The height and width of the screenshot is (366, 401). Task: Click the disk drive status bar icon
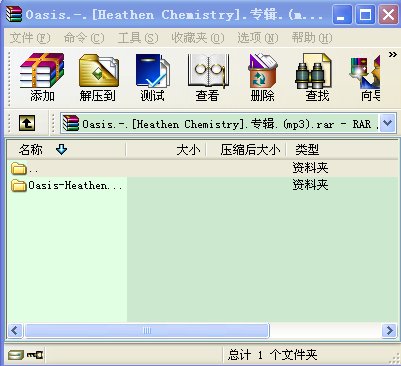coord(16,355)
